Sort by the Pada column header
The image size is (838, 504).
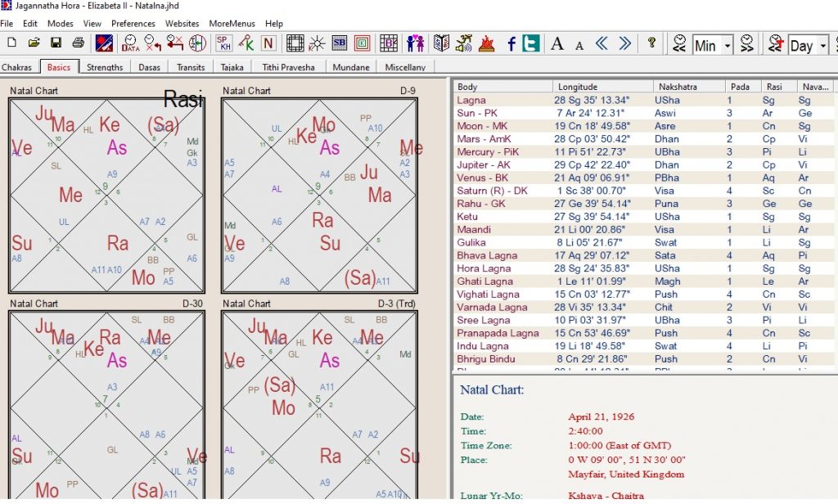coord(743,87)
